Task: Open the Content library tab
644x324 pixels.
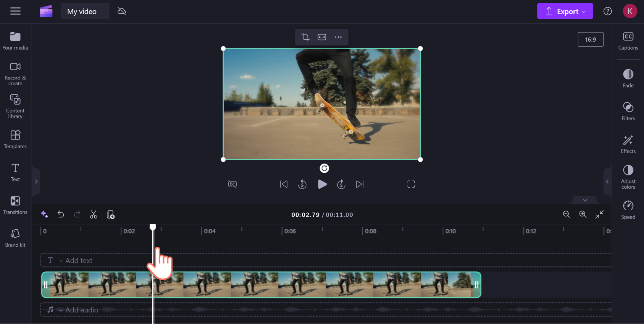Action: pos(15,107)
